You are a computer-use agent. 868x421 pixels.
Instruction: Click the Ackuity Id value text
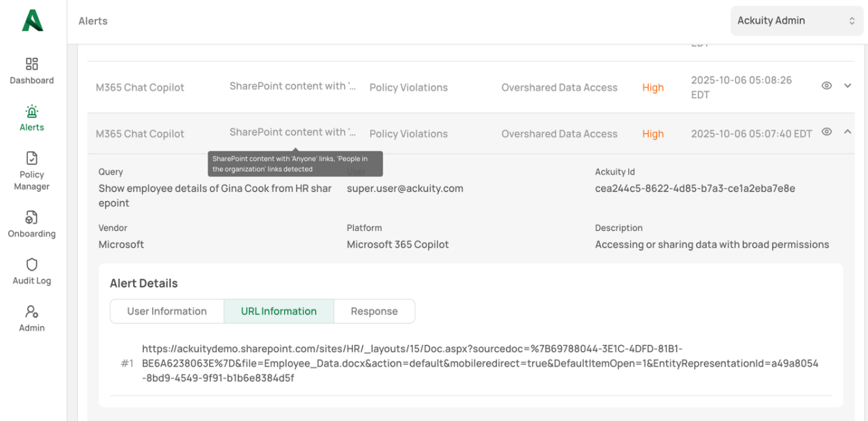[695, 189]
